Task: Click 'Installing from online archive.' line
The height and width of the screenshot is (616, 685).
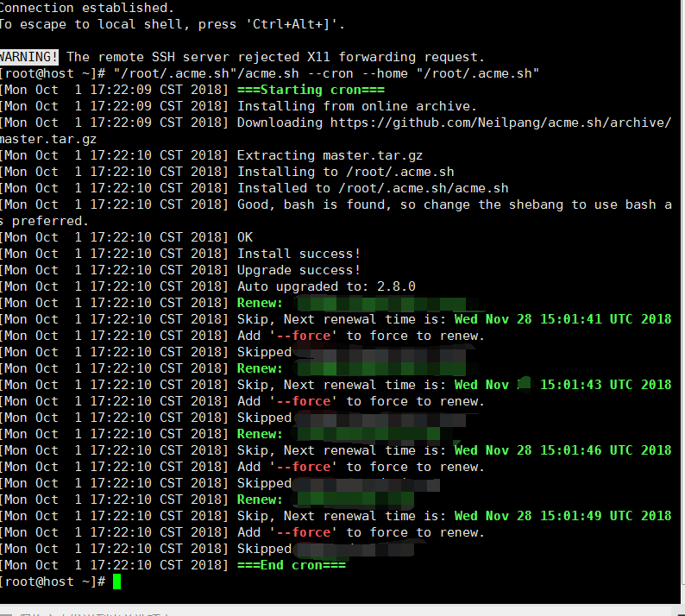Action: tap(356, 106)
